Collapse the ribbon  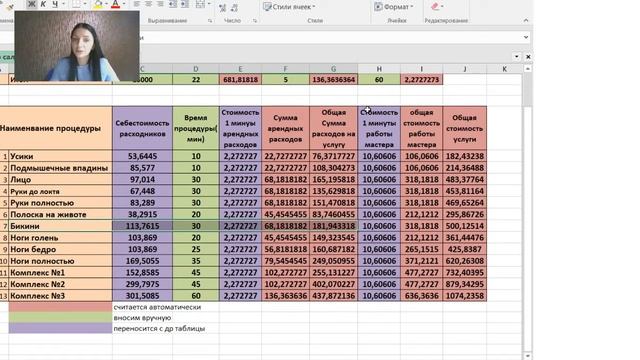click(526, 20)
